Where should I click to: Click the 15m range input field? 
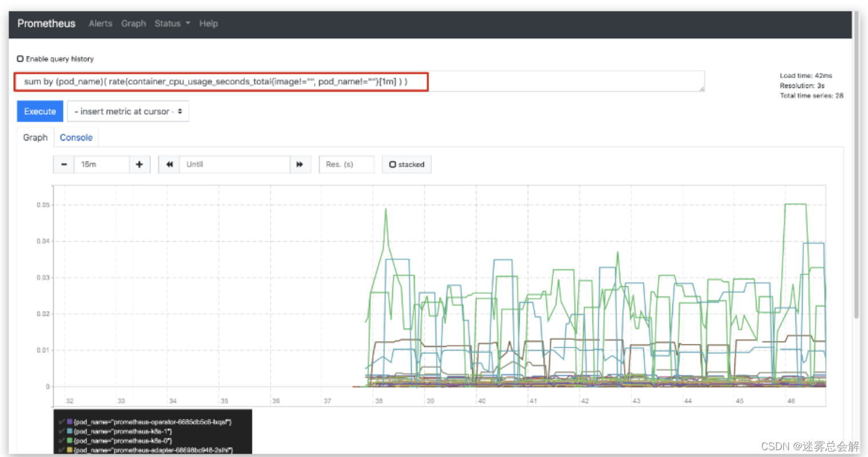coord(102,165)
